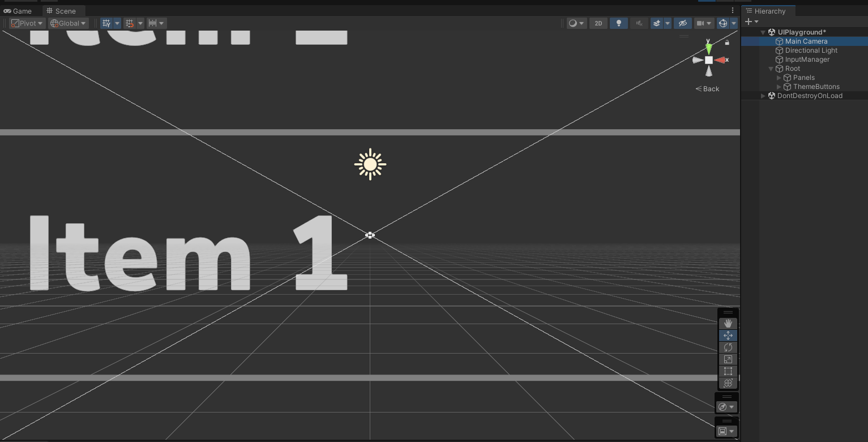This screenshot has width=868, height=442.
Task: Open the Hierarchy create (+) menu
Action: [x=749, y=22]
